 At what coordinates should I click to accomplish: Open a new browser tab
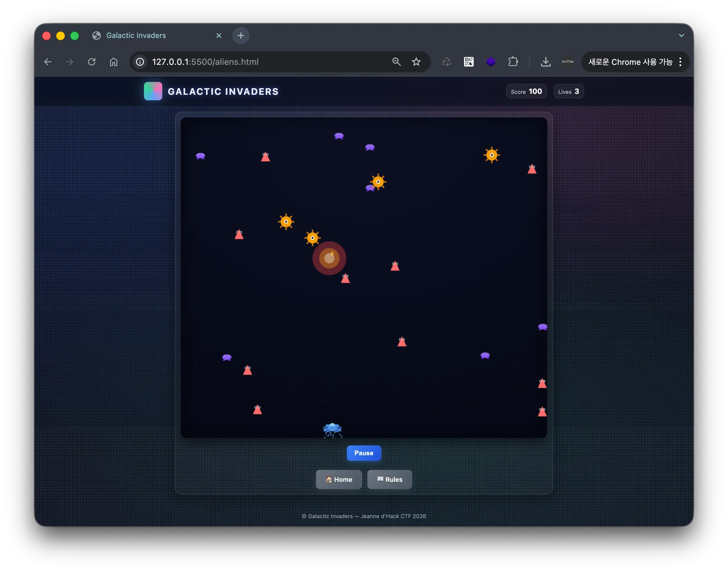coord(241,36)
